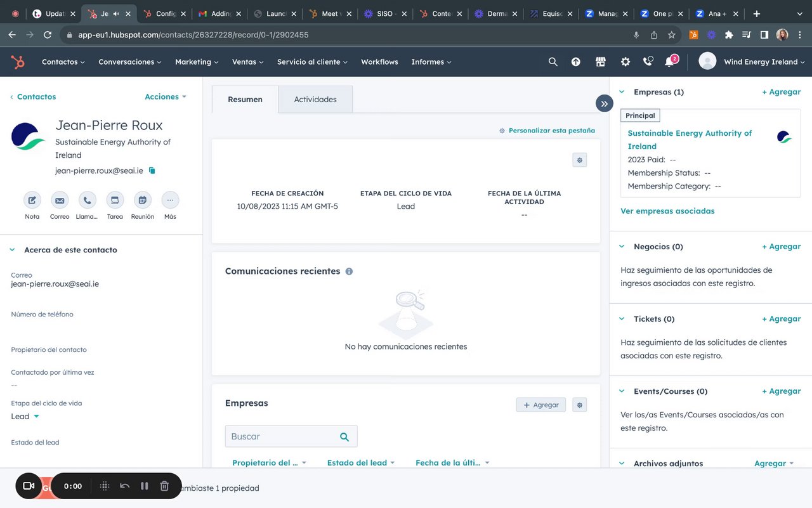Click info icon beside Comunicaciones recientes

point(349,271)
